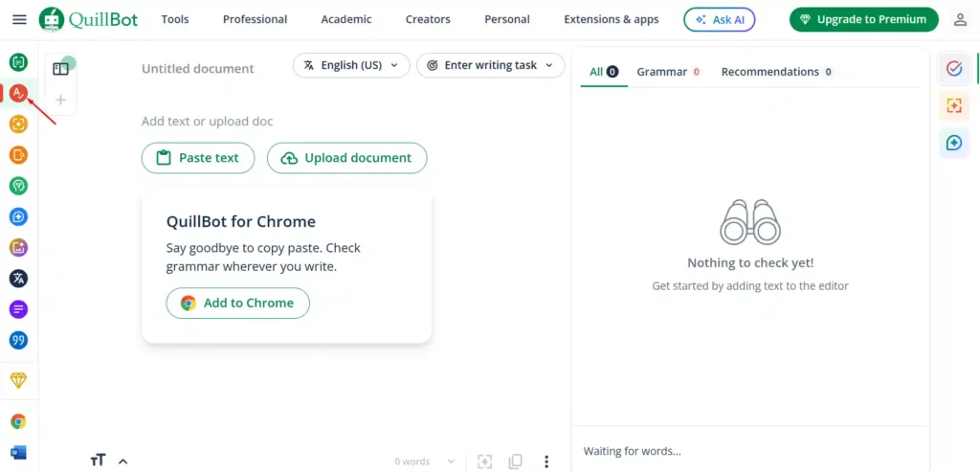980x472 pixels.
Task: Open the Citation Generator quotes icon
Action: coord(18,340)
